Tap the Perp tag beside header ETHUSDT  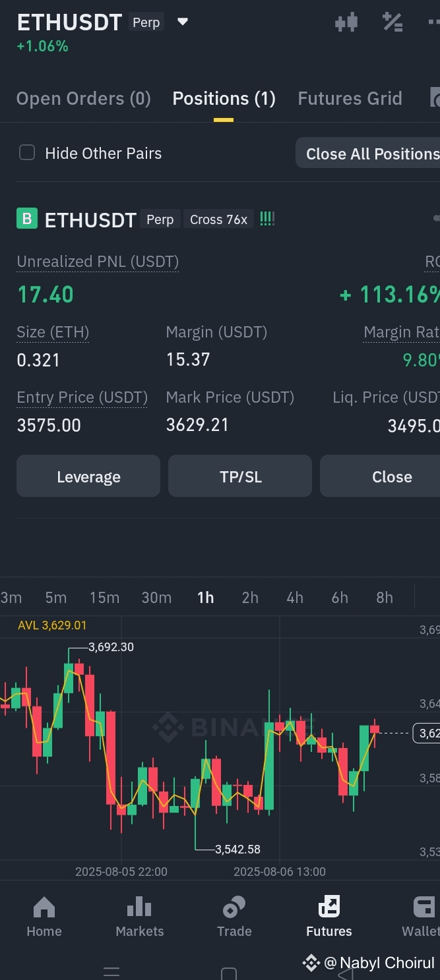point(146,22)
